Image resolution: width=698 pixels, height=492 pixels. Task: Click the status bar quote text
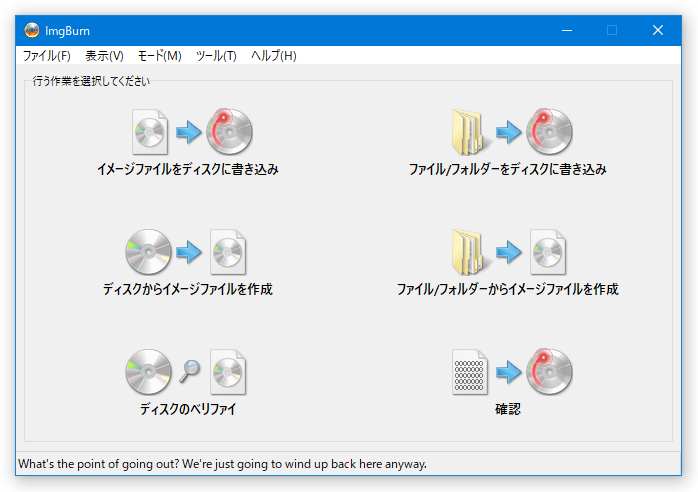(222, 464)
